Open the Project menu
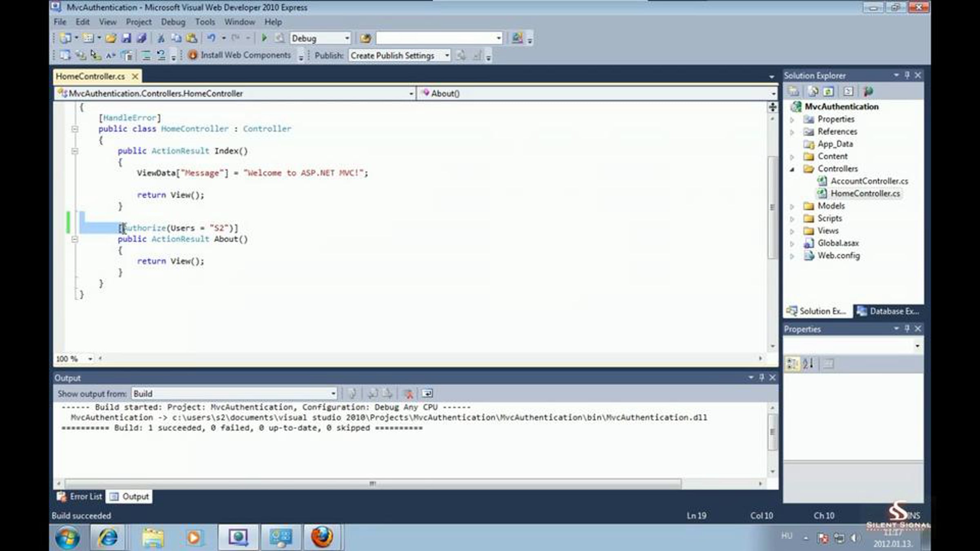The height and width of the screenshot is (551, 980). point(139,22)
